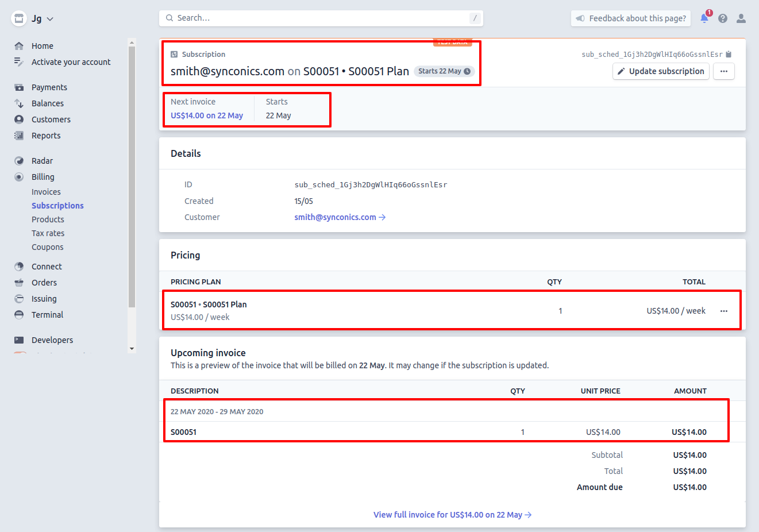This screenshot has width=759, height=532.
Task: Click the sidebar scroll down arrow
Action: point(132,349)
